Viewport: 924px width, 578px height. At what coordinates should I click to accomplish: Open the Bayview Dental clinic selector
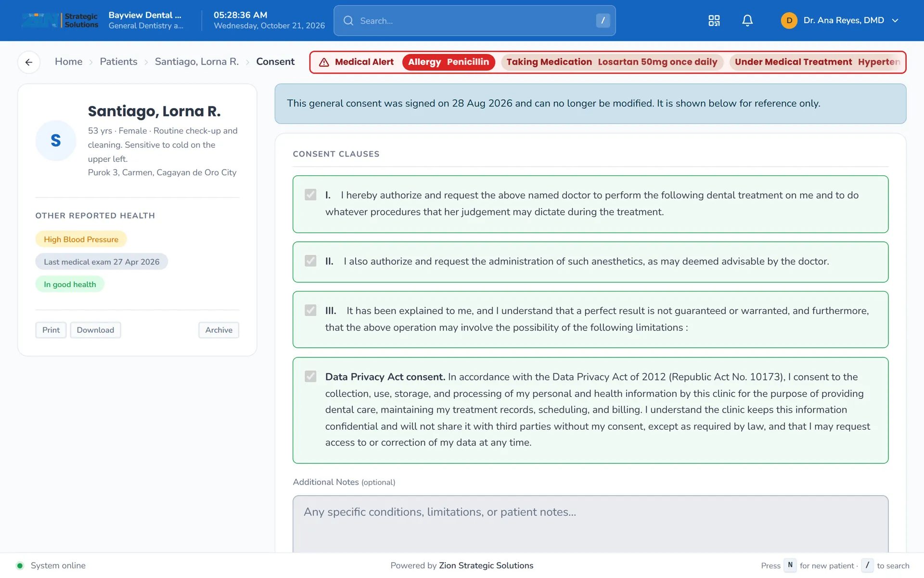(x=146, y=20)
